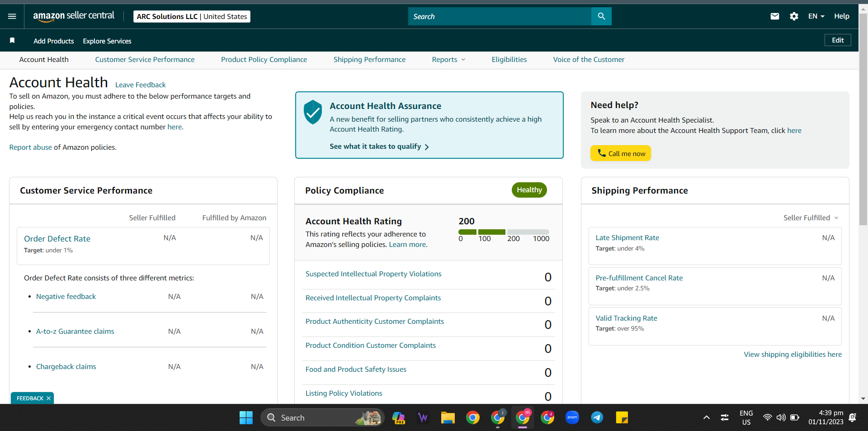Switch the ARC Solutions LLC account selector

(x=192, y=16)
